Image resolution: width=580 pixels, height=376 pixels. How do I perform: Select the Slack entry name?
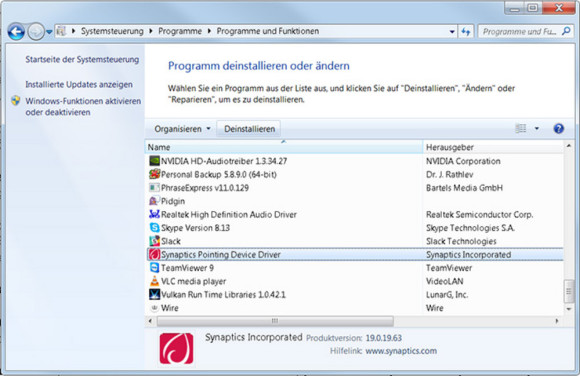pyautogui.click(x=171, y=241)
